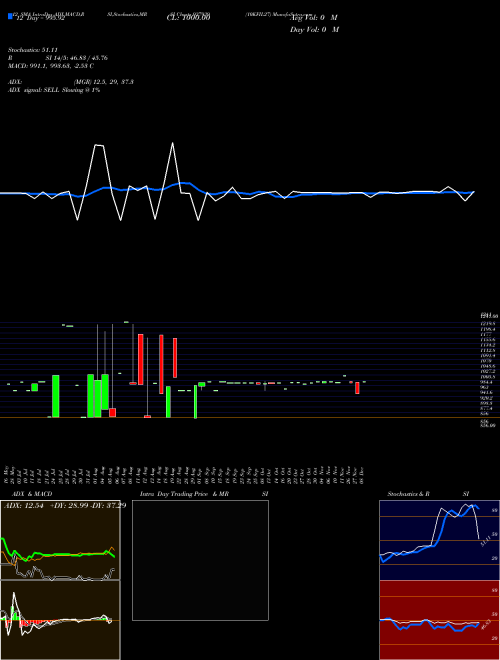The height and width of the screenshot is (660, 500).
Task: Click the 'ADX: 12.54 +DY: 28.99 -DY: 37.29' readout
Action: [65, 506]
